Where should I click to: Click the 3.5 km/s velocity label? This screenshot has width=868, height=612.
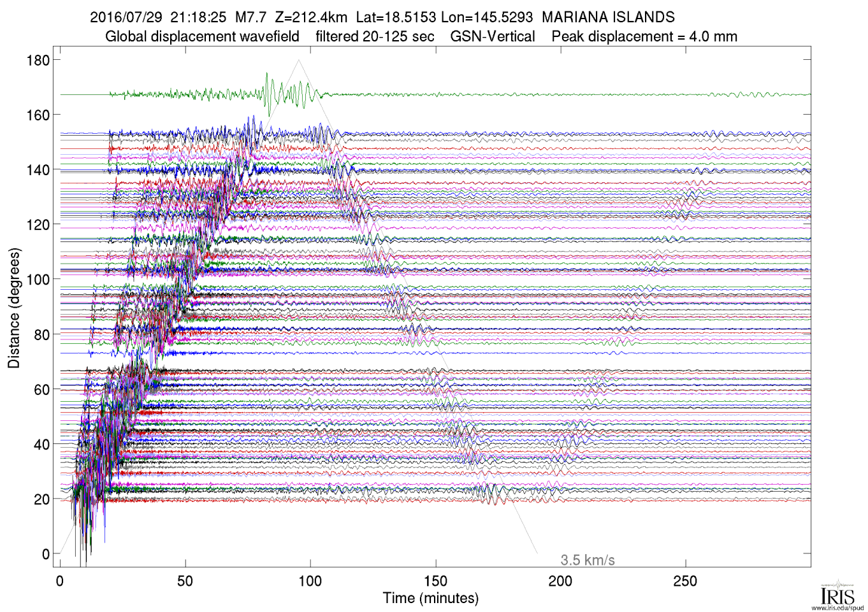tap(587, 560)
